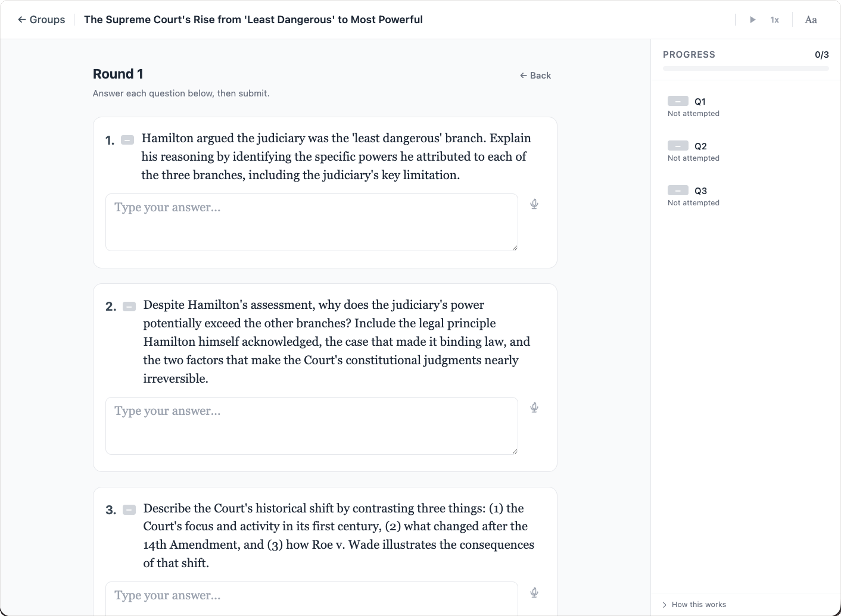Click the question 3 answer text area
The image size is (841, 616).
point(312,598)
